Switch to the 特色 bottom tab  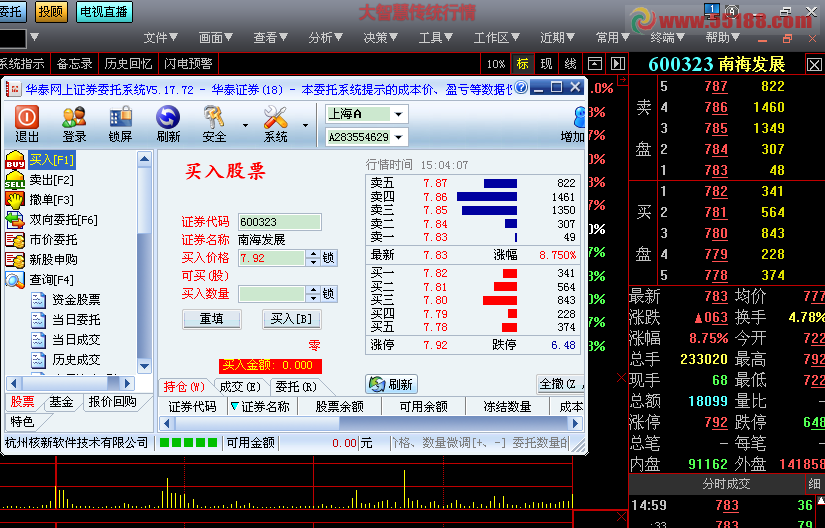(22, 421)
